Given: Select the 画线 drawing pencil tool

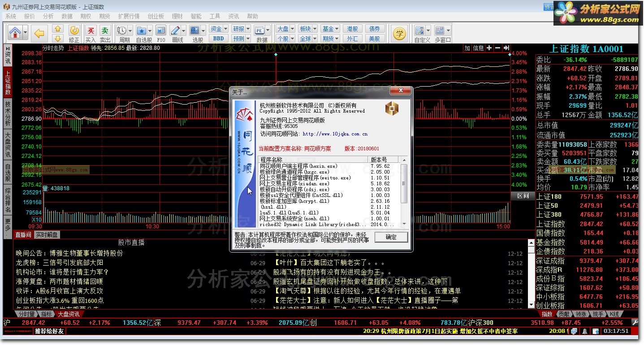Looking at the screenshot, I should coord(175,31).
